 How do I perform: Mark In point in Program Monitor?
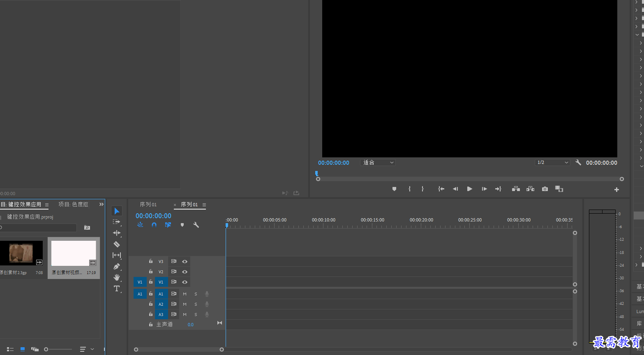click(x=409, y=189)
